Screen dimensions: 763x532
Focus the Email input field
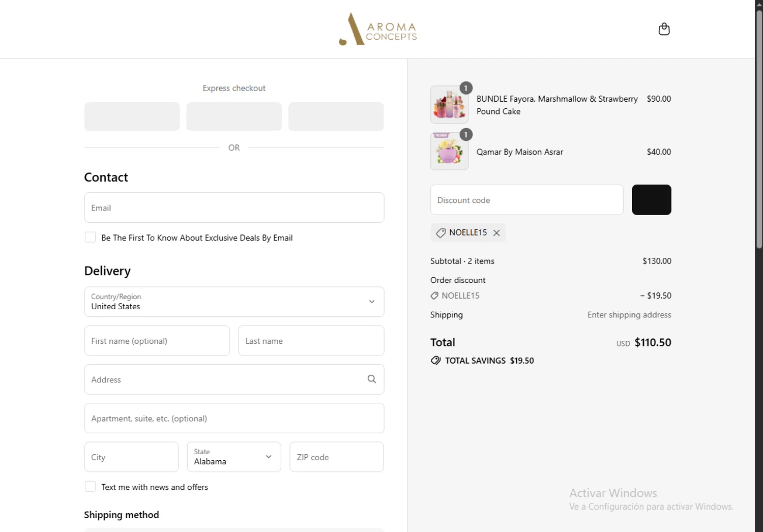[234, 208]
